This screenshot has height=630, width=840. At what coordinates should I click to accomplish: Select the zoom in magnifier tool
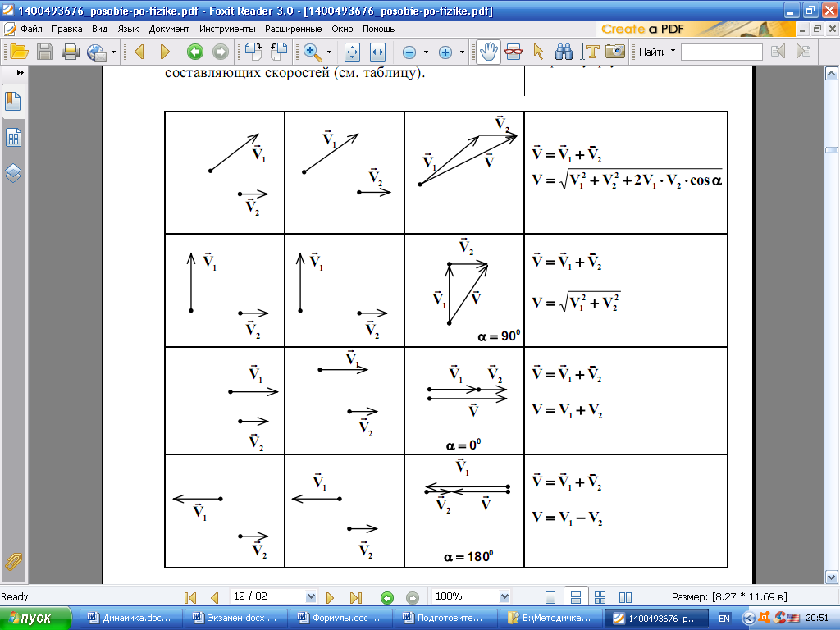point(313,52)
